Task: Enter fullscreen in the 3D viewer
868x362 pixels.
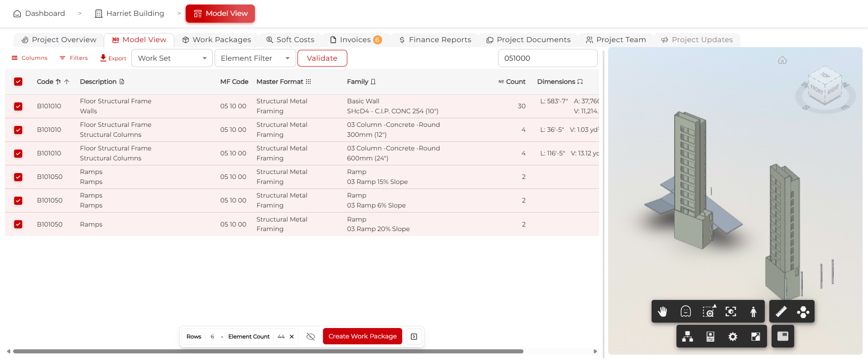Action: [756, 337]
